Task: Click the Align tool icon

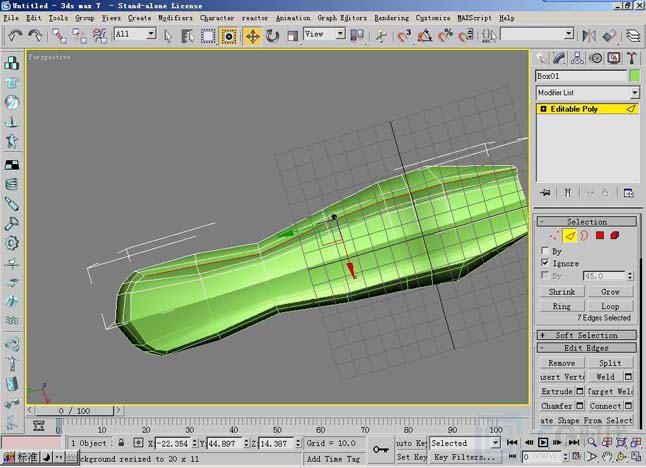Action: [x=609, y=35]
